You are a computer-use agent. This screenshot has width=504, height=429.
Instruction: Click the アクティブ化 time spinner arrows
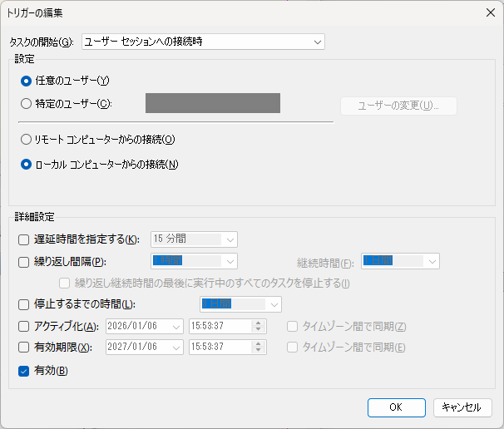point(259,326)
